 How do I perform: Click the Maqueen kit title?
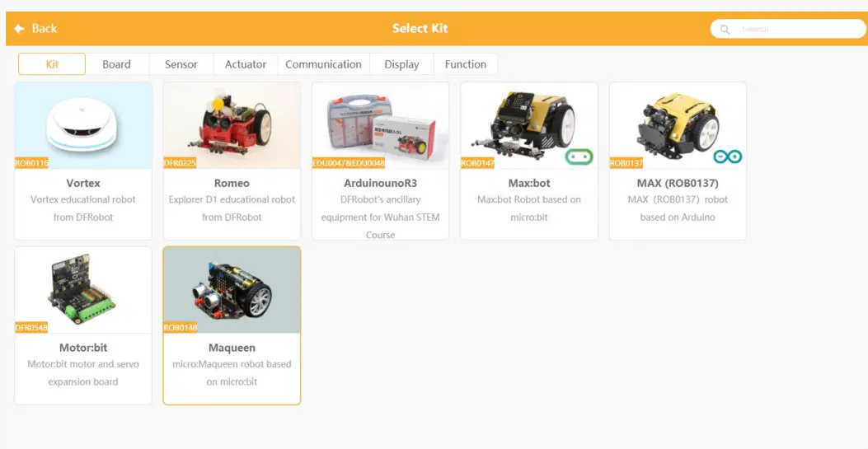(232, 348)
